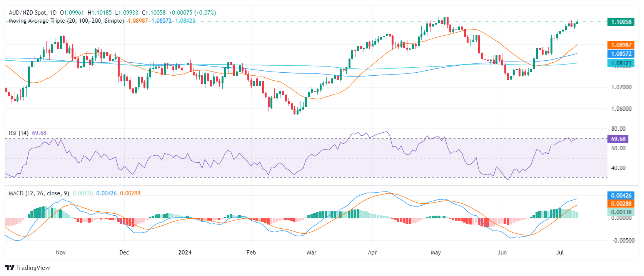Click the blue 1.08572 moving average tag
644x276 pixels.
621,54
